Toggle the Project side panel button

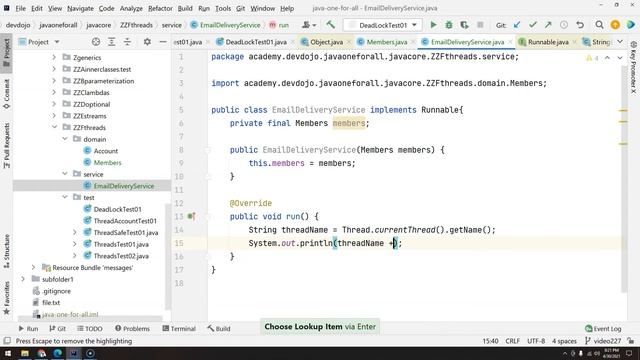(x=7, y=53)
